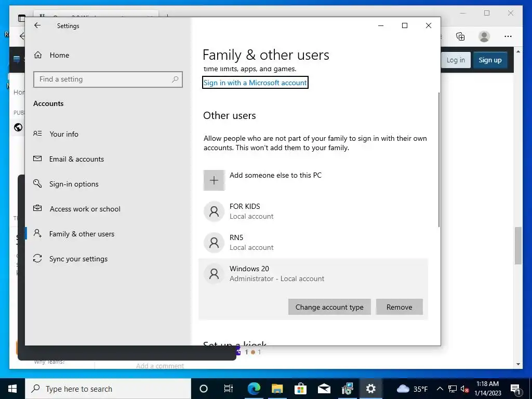Open browser Collections icon in Edge toolbar
Image resolution: width=532 pixels, height=399 pixels.
[460, 36]
